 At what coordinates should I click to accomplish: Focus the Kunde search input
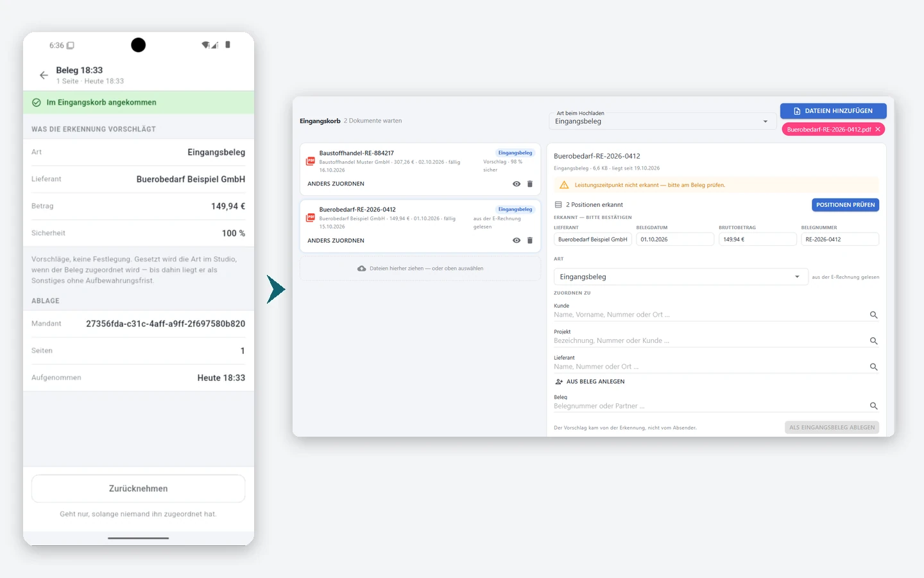pyautogui.click(x=709, y=315)
